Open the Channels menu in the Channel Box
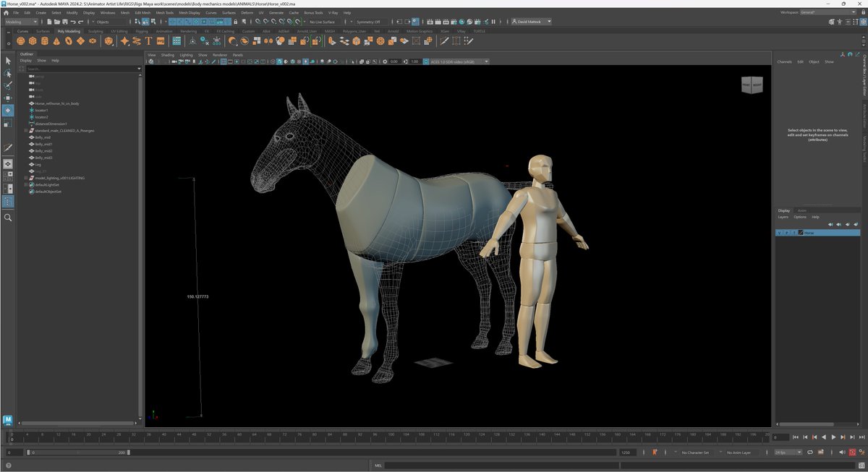The height and width of the screenshot is (472, 868). [x=784, y=61]
